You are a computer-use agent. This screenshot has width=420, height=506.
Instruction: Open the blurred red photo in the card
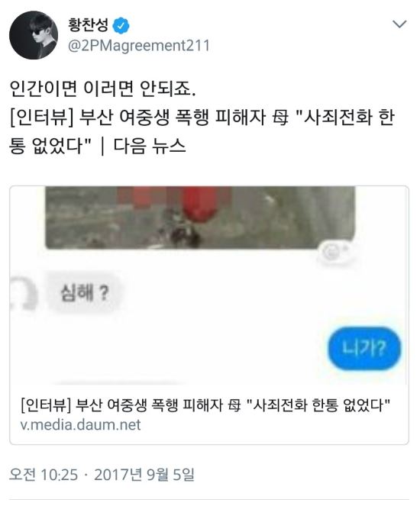coord(200,218)
